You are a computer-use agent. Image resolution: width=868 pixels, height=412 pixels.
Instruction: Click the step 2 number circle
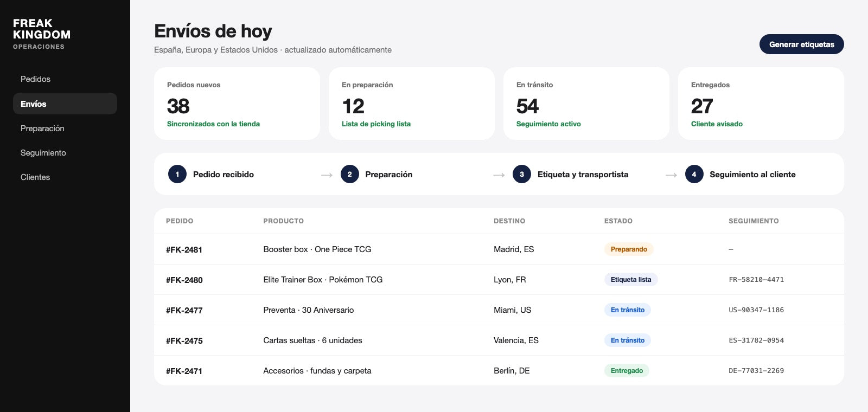350,174
